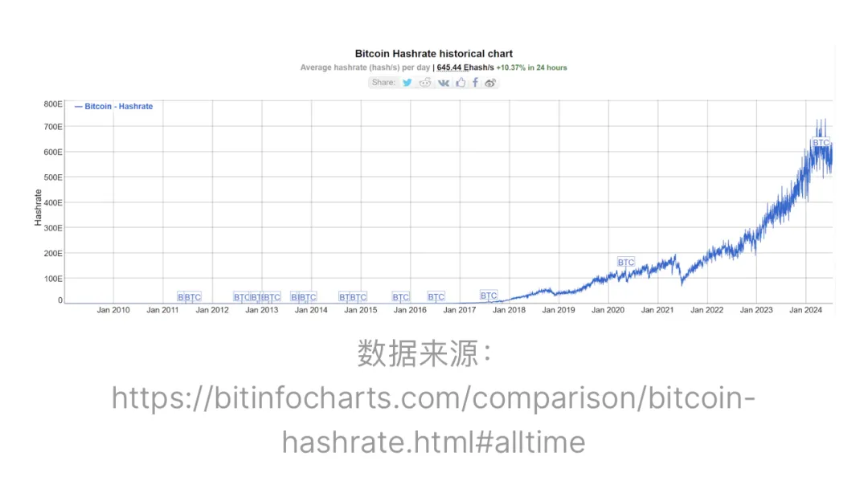Toggle the Bitcoin - Hashrate legend entry

point(114,106)
